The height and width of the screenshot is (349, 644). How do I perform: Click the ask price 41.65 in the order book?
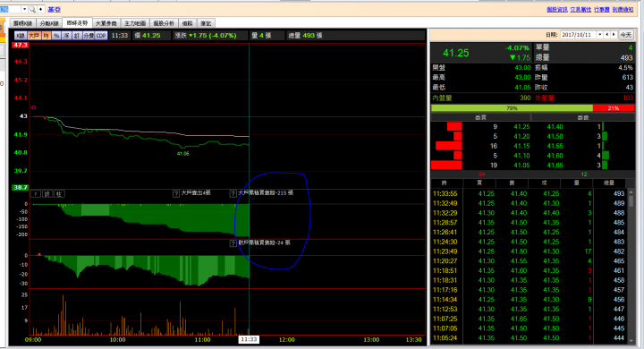pos(555,166)
